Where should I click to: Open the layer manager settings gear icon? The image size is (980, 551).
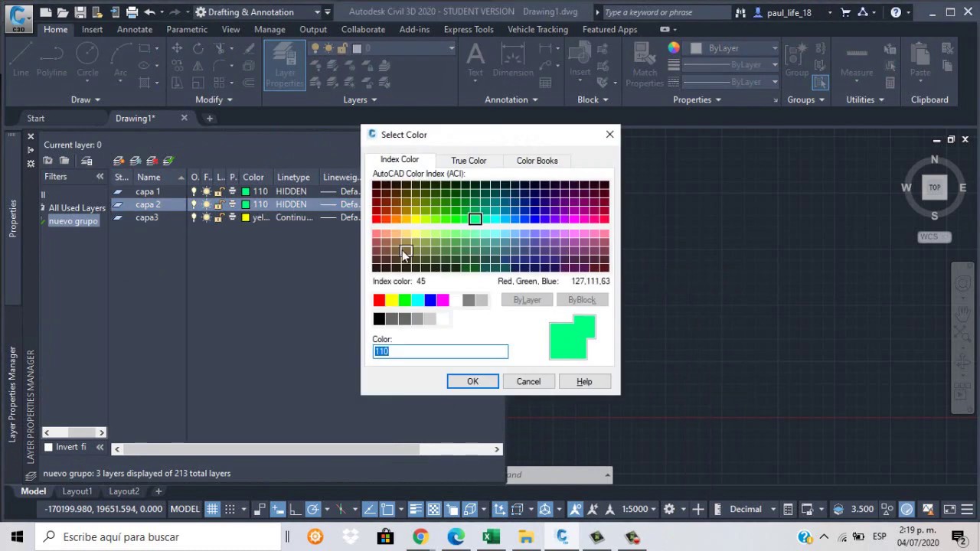tap(31, 163)
